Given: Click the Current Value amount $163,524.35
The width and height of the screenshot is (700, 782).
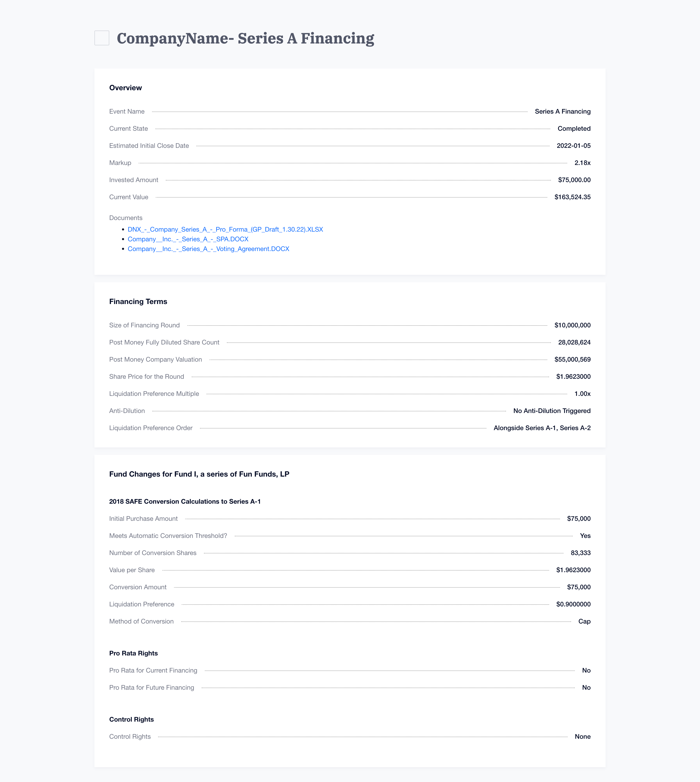Looking at the screenshot, I should (x=572, y=197).
